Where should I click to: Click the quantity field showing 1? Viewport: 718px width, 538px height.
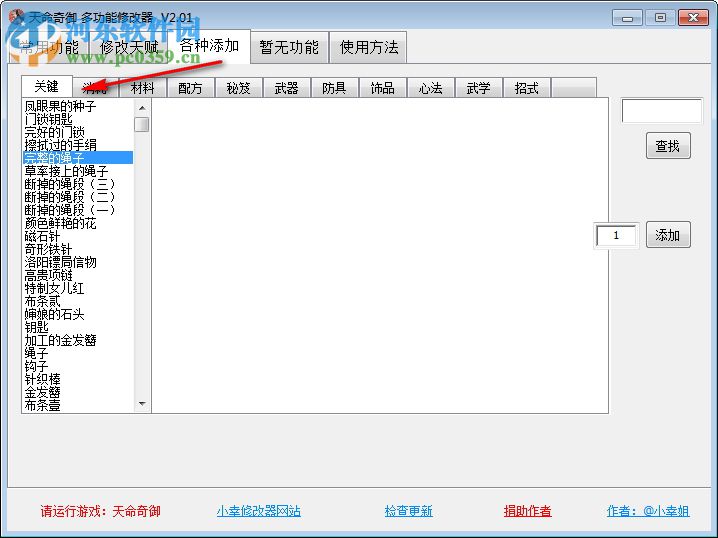(x=616, y=235)
